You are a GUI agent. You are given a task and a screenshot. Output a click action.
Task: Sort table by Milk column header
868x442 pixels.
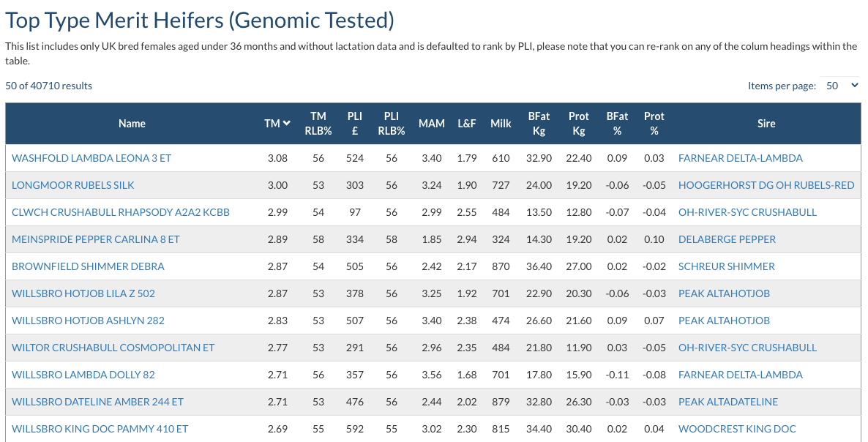[x=501, y=124]
